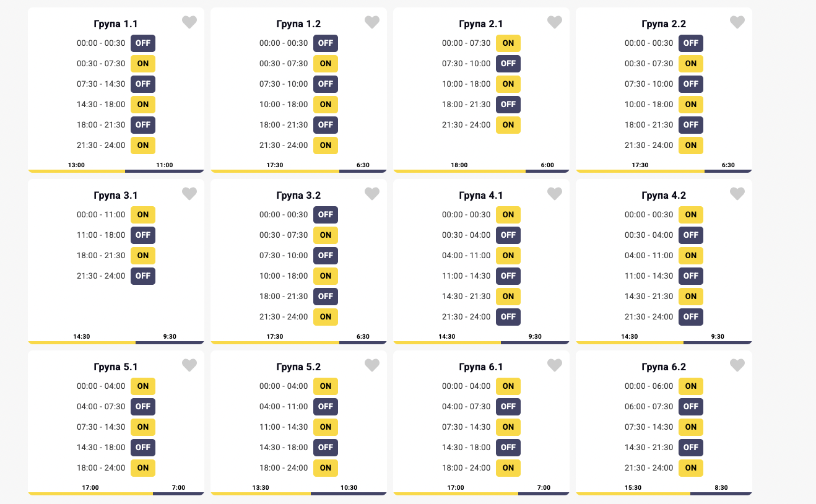Click the 06:00 - 07:30 time range in Група 6.2
The width and height of the screenshot is (816, 504).
pyautogui.click(x=649, y=407)
